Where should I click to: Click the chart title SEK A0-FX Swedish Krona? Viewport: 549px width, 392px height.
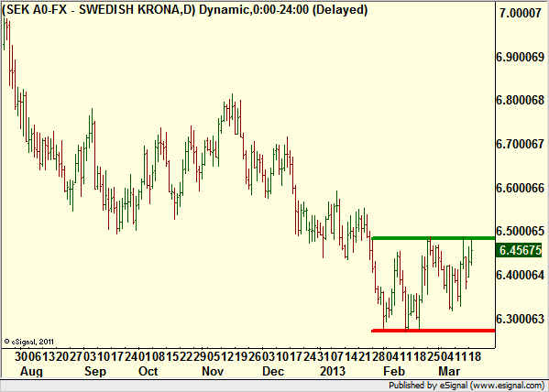click(x=184, y=10)
